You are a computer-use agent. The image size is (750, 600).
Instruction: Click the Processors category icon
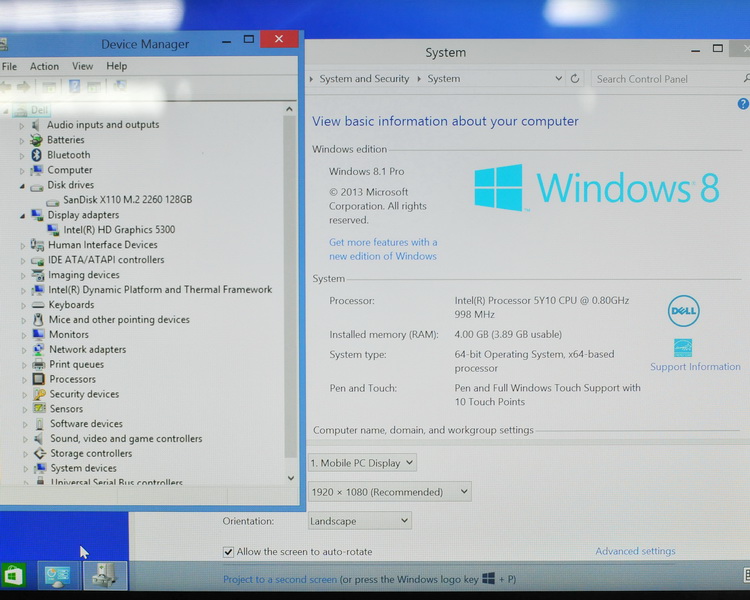click(x=39, y=379)
